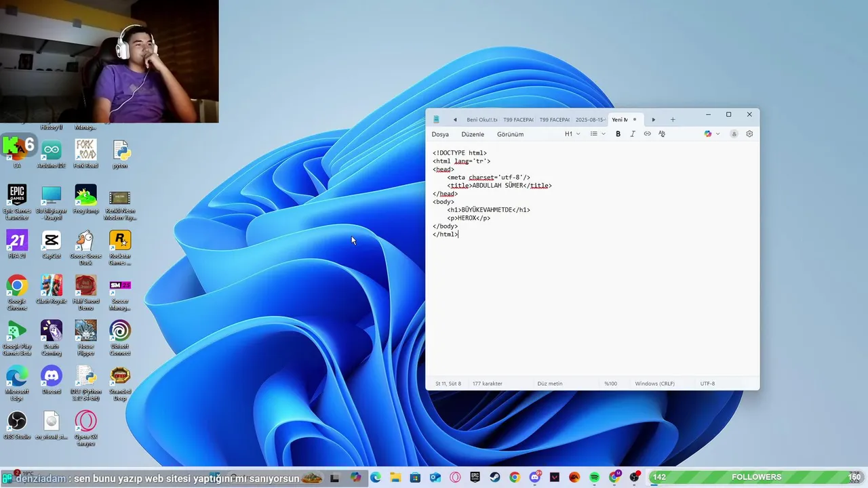Expand the list style dropdown in Notepad

tap(597, 134)
